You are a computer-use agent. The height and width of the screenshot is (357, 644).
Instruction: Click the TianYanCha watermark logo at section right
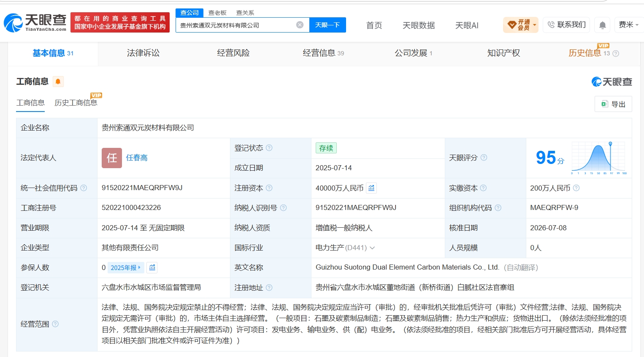pos(612,82)
